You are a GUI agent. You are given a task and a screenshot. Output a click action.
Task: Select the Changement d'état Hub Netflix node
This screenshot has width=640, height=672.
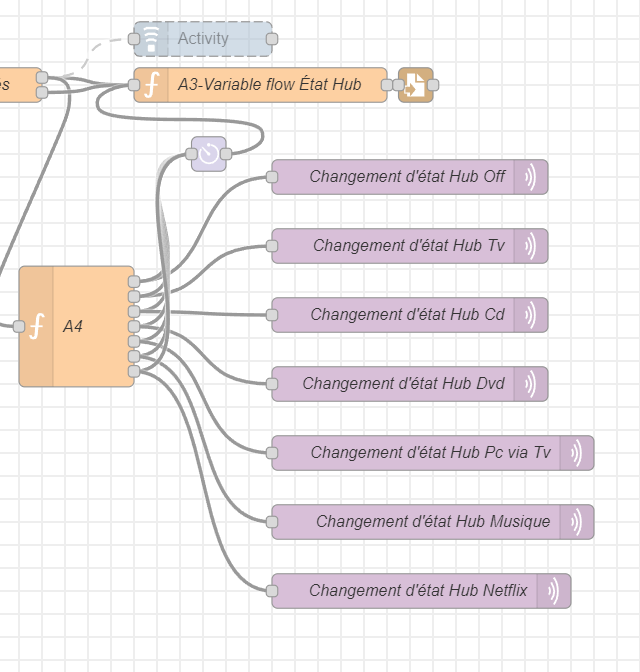[x=421, y=591]
